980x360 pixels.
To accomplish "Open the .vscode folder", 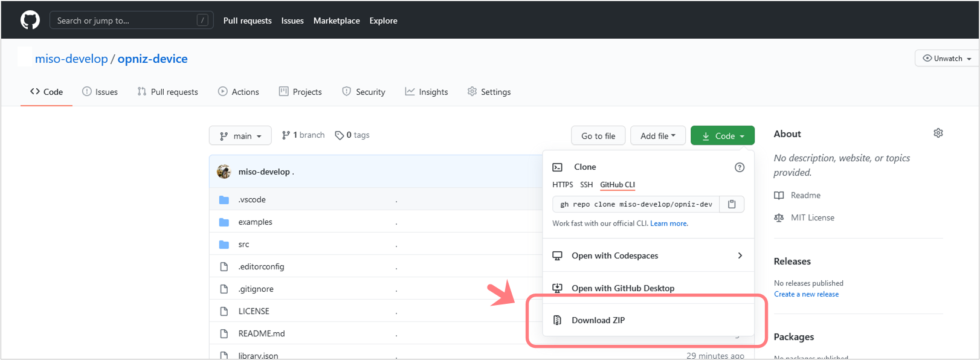I will click(252, 199).
